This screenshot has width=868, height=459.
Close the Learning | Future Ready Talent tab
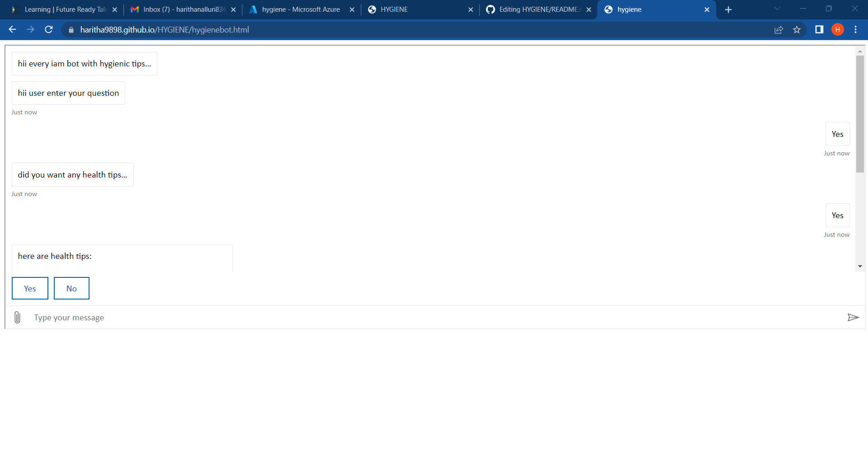pyautogui.click(x=114, y=9)
